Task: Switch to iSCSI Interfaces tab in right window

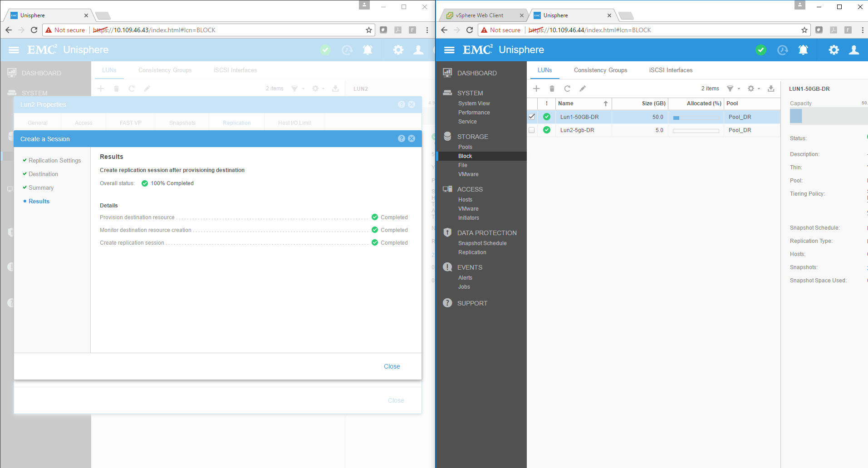Action: pyautogui.click(x=671, y=70)
